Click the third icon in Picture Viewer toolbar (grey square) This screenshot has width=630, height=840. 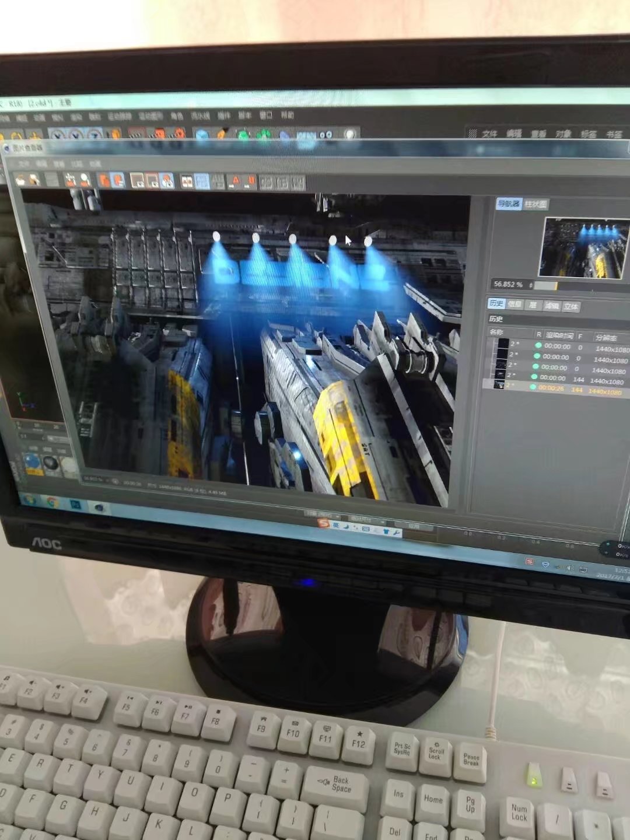click(52, 180)
